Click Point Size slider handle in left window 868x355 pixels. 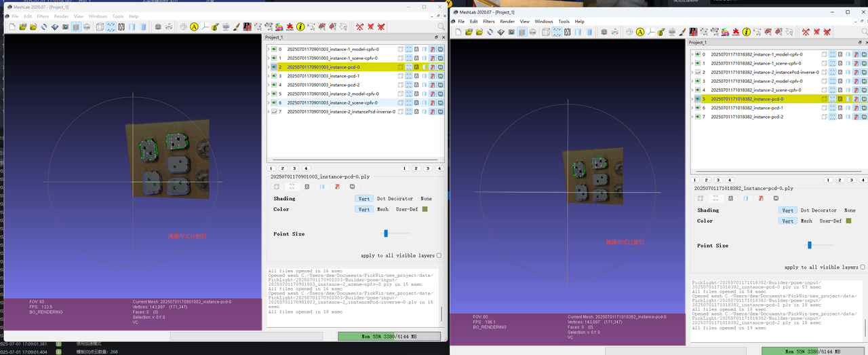[x=386, y=233]
